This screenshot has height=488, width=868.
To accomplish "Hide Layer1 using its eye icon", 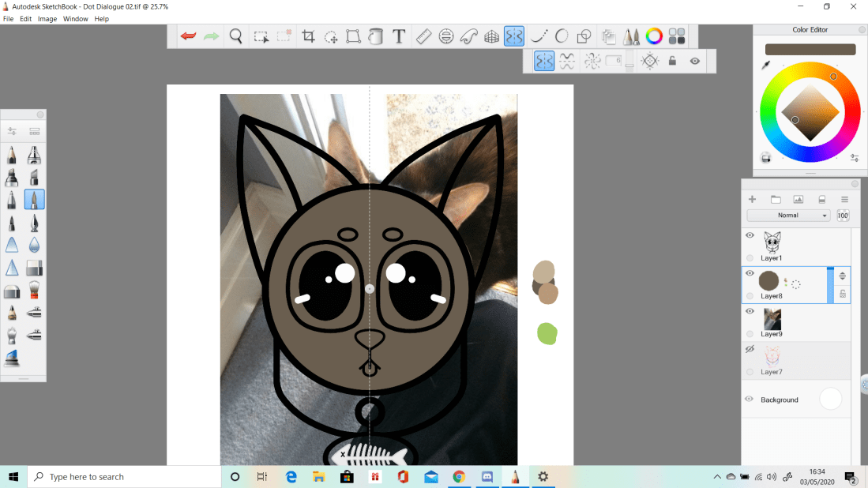I will (x=750, y=235).
